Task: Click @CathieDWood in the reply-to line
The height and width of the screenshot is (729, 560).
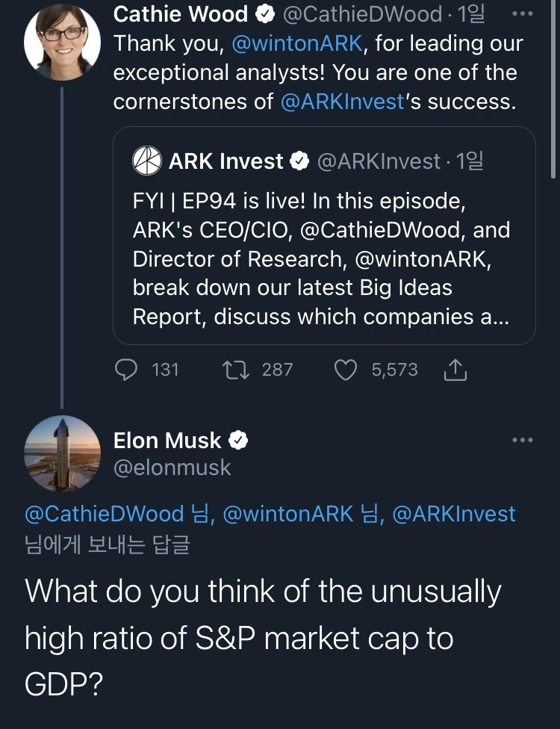Action: coord(104,514)
